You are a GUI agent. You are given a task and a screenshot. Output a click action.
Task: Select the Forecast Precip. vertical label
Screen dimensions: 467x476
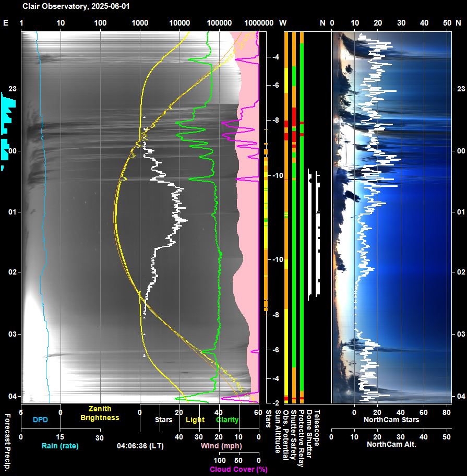click(7, 444)
